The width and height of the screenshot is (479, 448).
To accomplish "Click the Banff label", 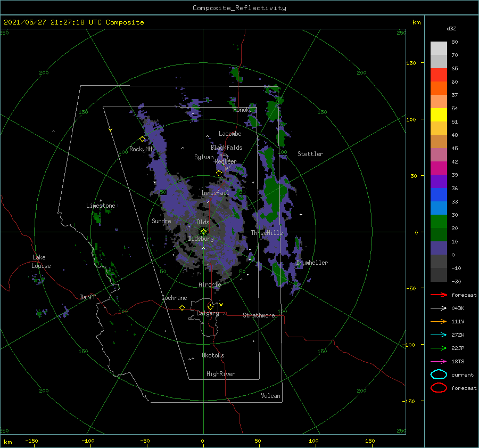I will pos(88,297).
